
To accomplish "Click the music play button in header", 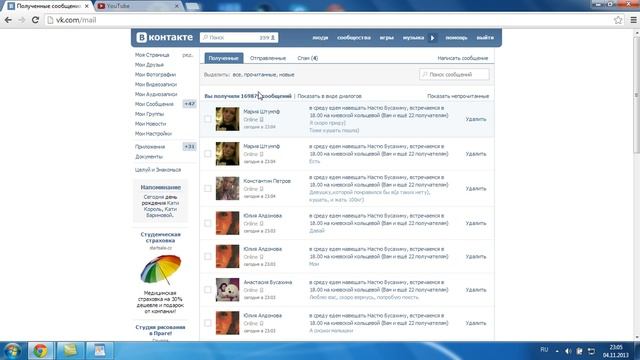I will point(433,38).
